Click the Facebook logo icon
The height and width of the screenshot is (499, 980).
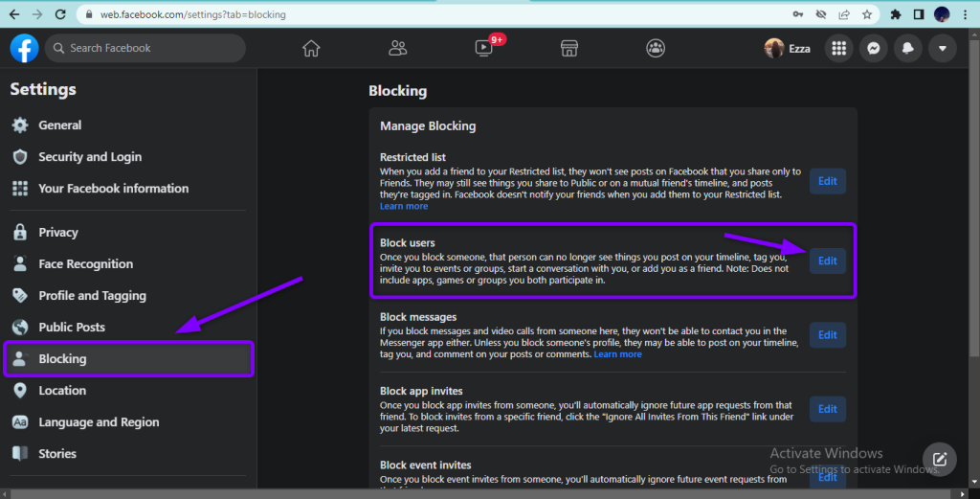click(x=24, y=48)
